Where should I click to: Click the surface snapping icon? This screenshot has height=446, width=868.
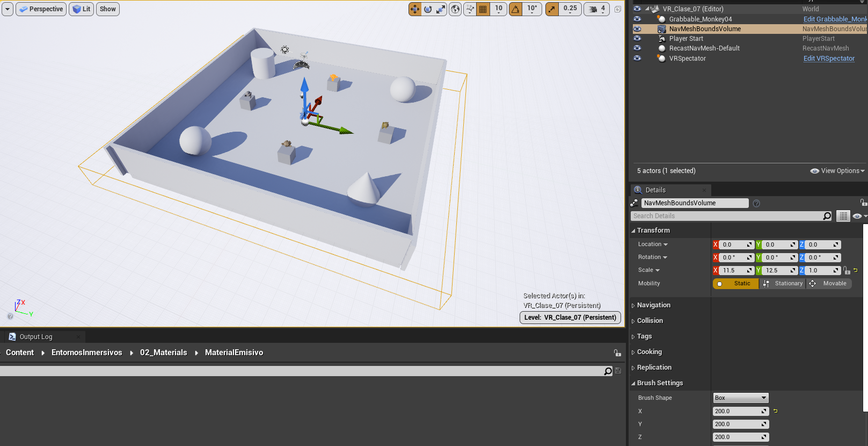(x=470, y=9)
